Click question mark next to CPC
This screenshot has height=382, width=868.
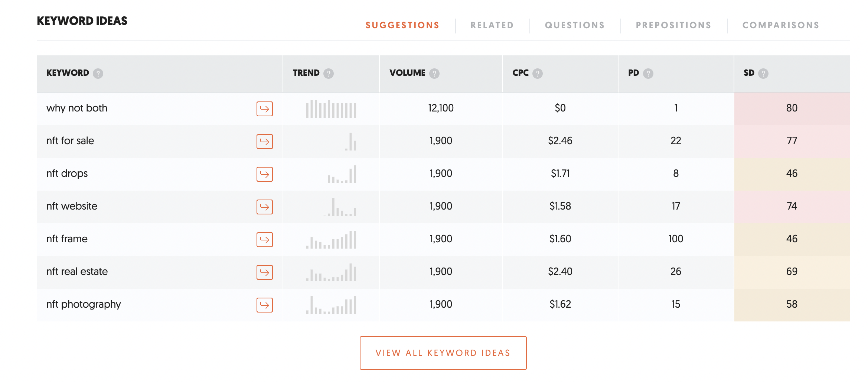pos(537,74)
